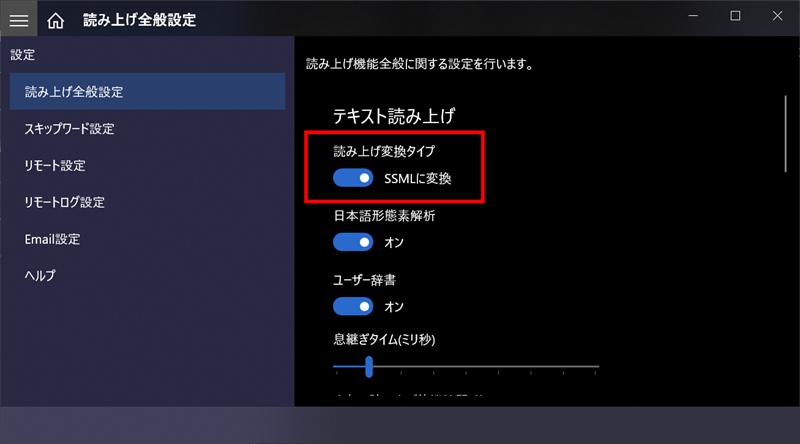Viewport: 800px width, 444px height.
Task: Close the settings window
Action: pos(778,16)
